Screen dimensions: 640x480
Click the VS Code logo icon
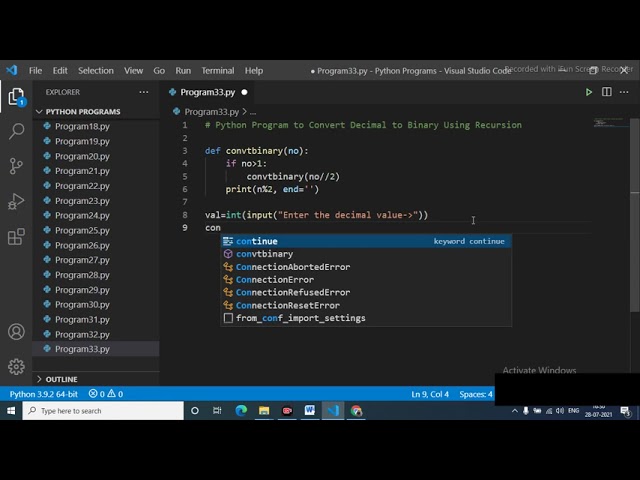click(11, 70)
